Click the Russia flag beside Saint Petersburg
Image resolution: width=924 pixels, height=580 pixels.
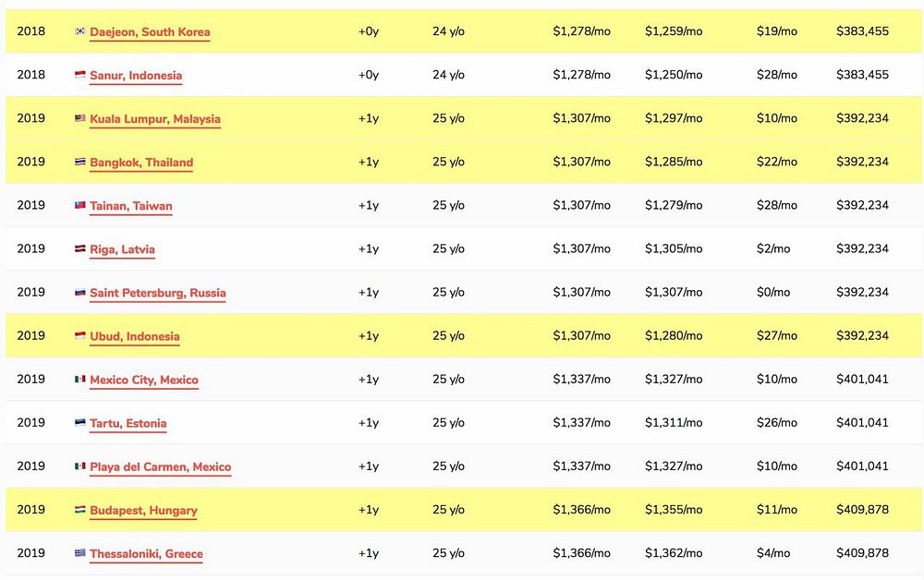80,293
